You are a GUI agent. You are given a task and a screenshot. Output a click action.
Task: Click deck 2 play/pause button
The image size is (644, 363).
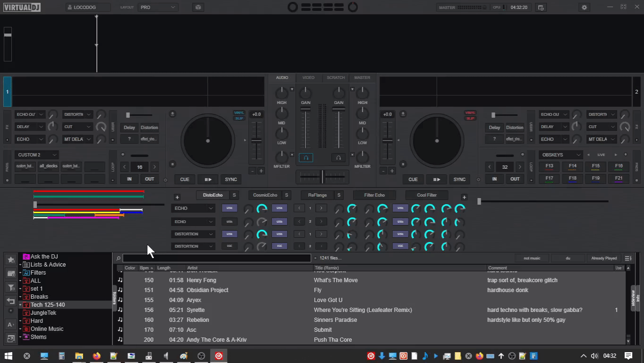(436, 180)
